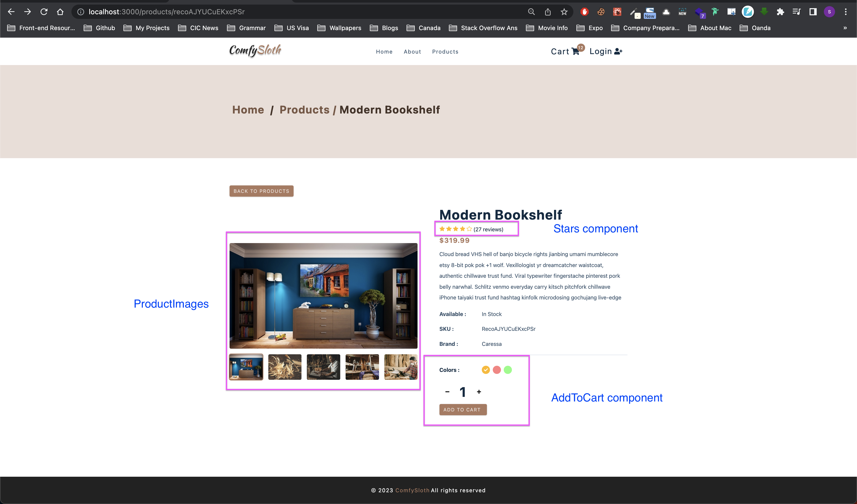Open the Stack Overflow Ans bookmark folder
Viewport: 857px width, 504px height.
click(x=483, y=28)
